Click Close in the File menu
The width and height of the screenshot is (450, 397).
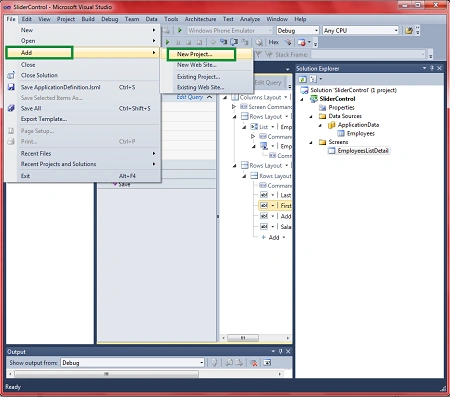pyautogui.click(x=81, y=65)
